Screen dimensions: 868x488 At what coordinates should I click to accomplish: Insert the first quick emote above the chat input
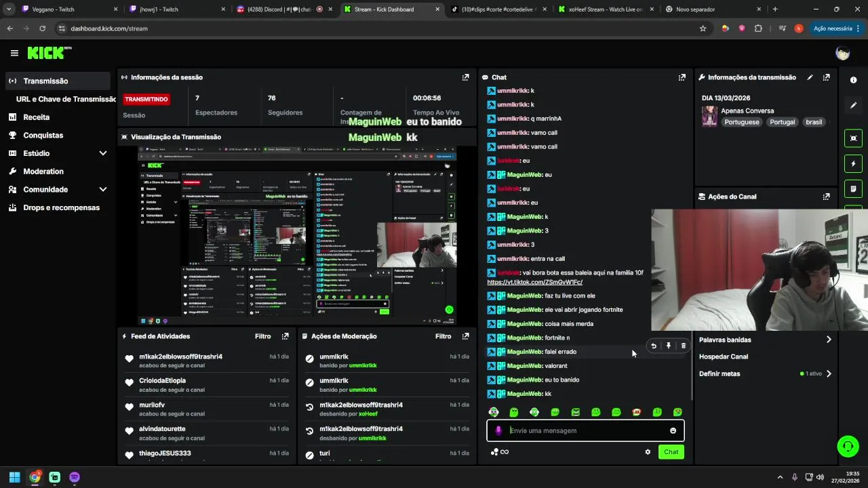494,412
